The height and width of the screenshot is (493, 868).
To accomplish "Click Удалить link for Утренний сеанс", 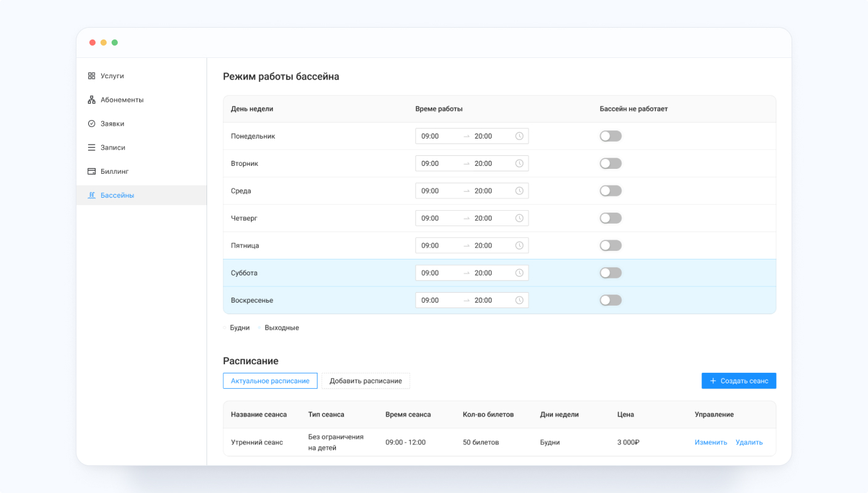I will click(749, 442).
